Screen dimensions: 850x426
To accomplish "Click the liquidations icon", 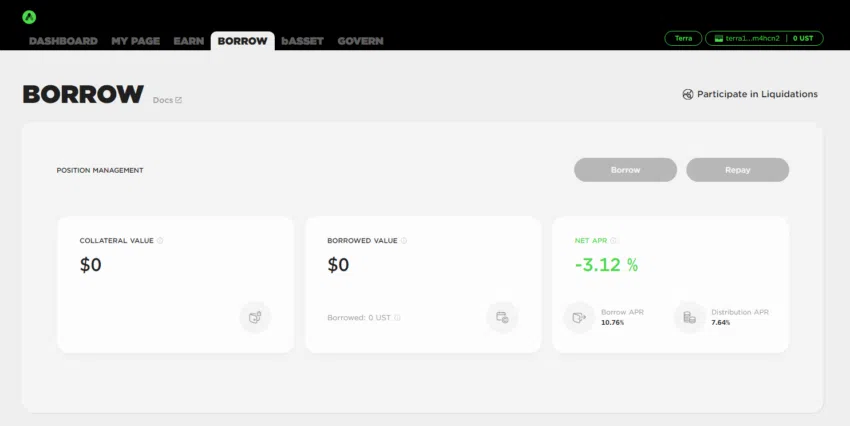I will point(687,94).
